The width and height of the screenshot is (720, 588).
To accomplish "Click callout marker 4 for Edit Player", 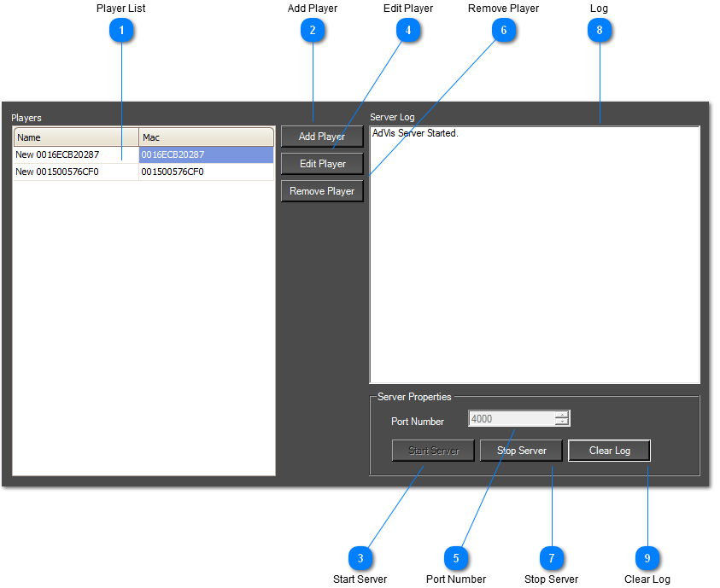I will pos(408,31).
